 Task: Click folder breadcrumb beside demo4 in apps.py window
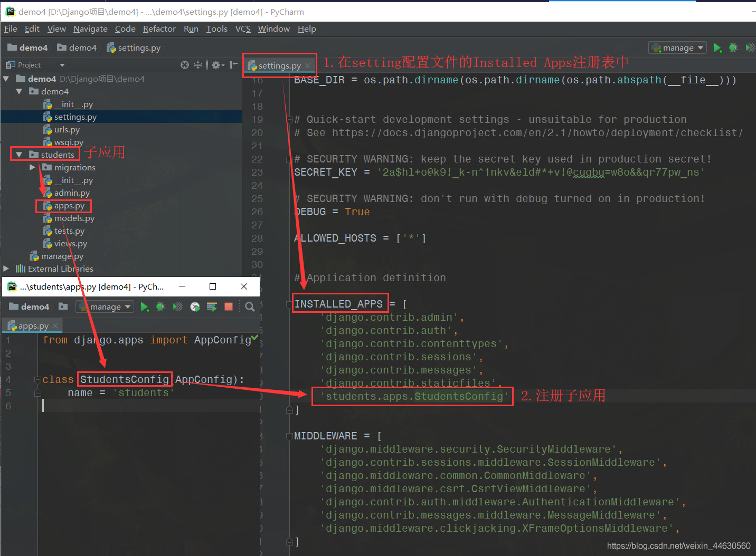[x=63, y=306]
